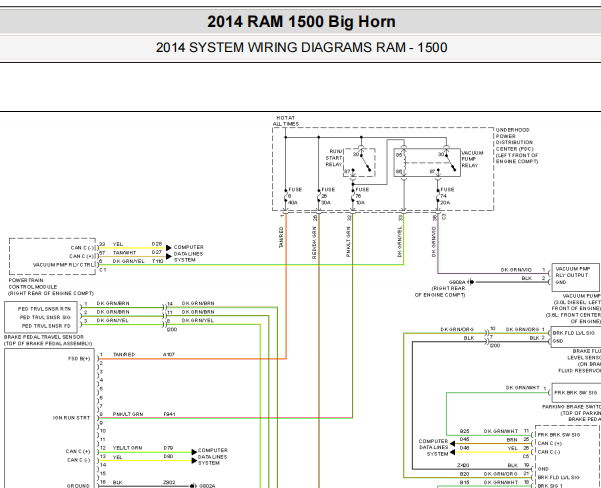The image size is (601, 488).
Task: Click circuit code 'D46'
Action: 465,448
